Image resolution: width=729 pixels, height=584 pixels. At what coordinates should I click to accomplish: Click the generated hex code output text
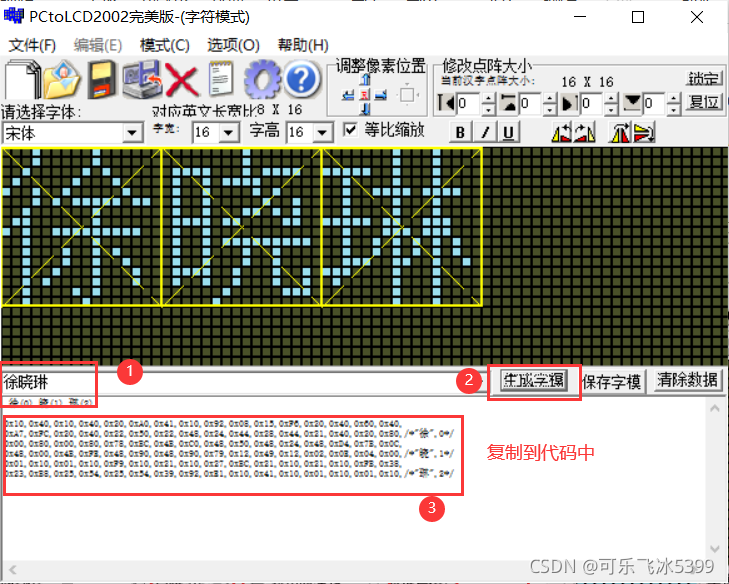230,449
